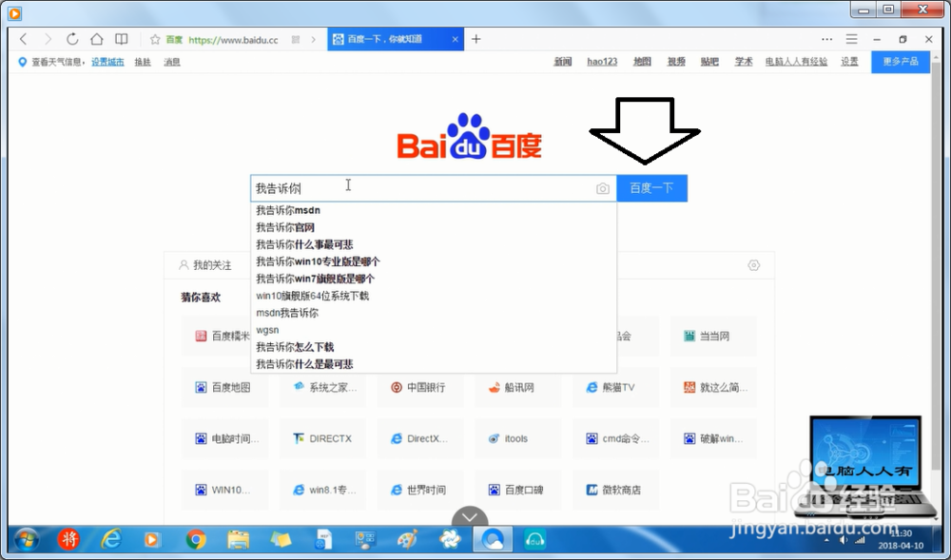Click the 设置城市 link

coord(108,62)
